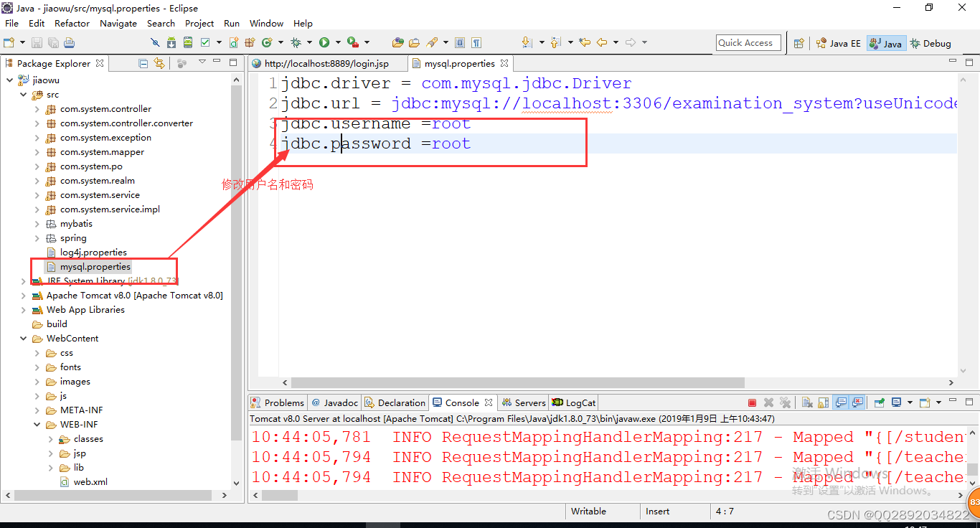Click the Open Task folder icon
Viewport: 980px width, 528px height.
(415, 43)
